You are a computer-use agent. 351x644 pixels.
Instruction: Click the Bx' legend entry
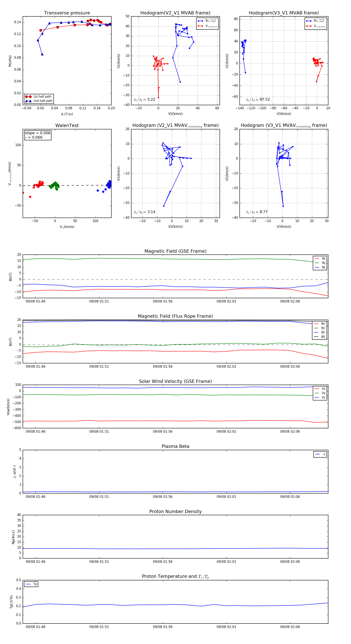coord(320,324)
